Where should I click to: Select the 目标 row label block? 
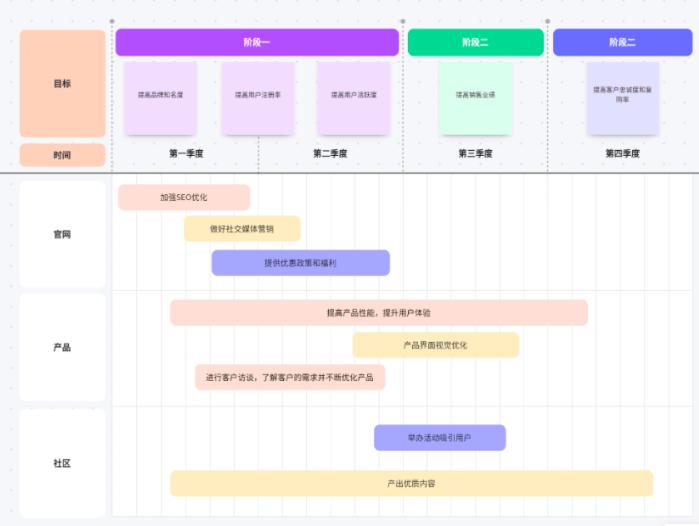pyautogui.click(x=62, y=84)
